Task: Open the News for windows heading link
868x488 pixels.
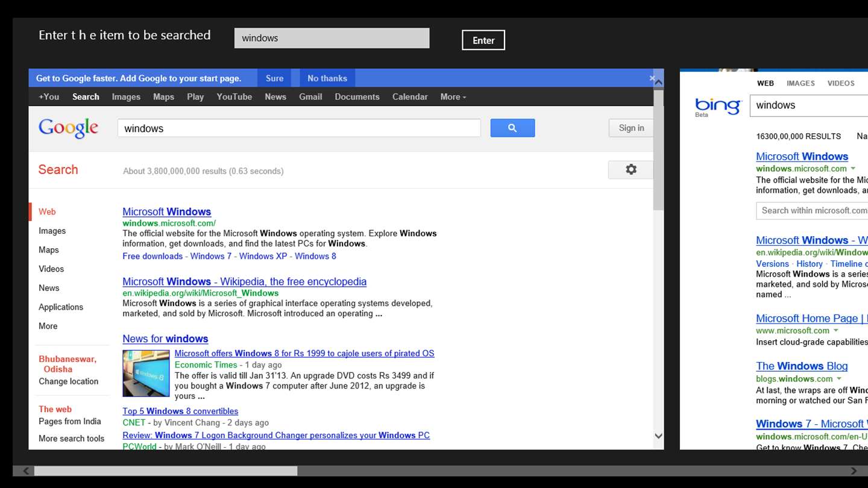Action: pos(166,339)
